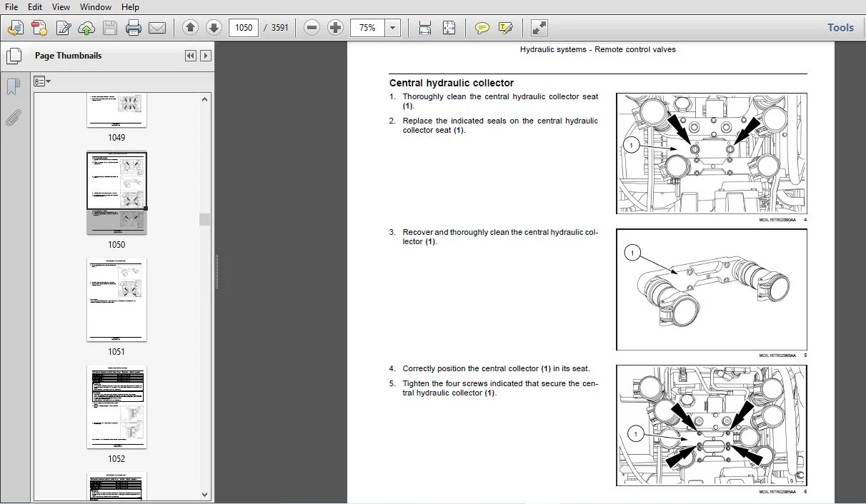866x504 pixels.
Task: Click 'Tighten the four screws' instruction text
Action: click(x=500, y=388)
